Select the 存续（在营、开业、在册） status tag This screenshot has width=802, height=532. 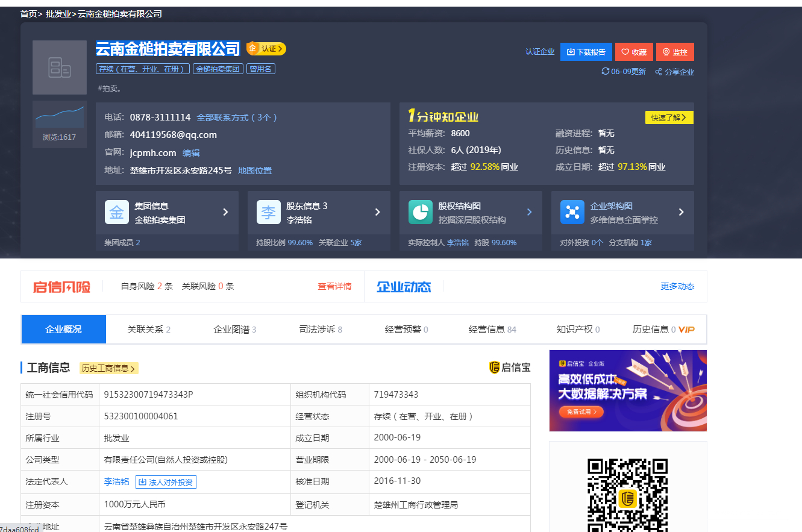click(x=143, y=69)
